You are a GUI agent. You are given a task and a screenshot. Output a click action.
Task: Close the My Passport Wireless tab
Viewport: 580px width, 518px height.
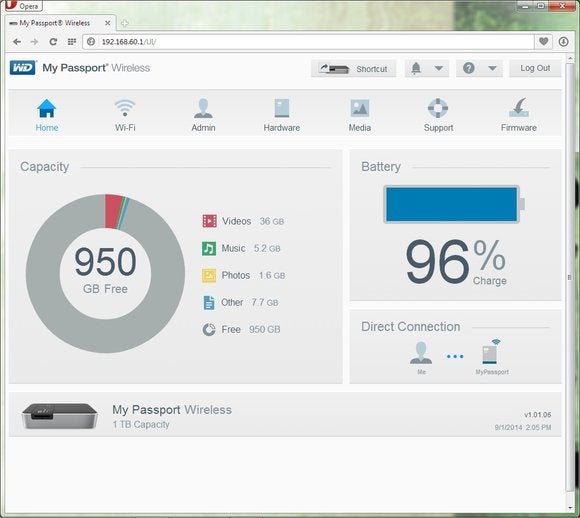[107, 23]
